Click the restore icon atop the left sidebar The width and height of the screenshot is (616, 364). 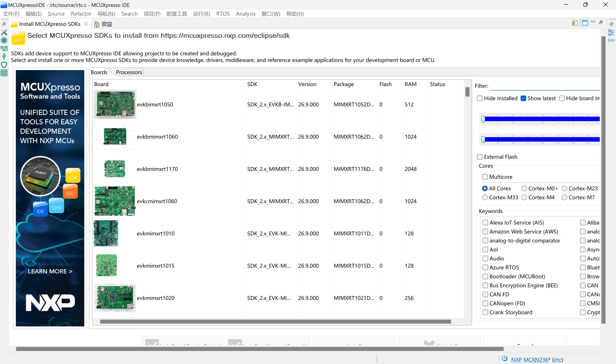pos(4,24)
